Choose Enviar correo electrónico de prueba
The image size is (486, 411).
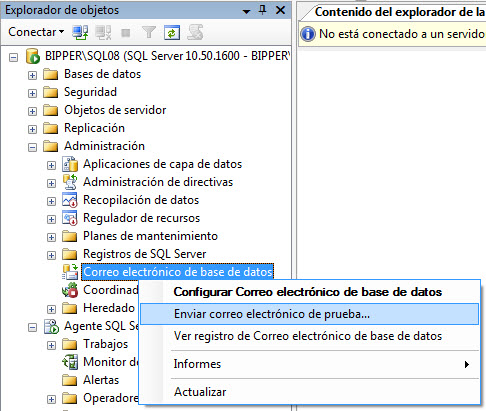[x=309, y=314]
